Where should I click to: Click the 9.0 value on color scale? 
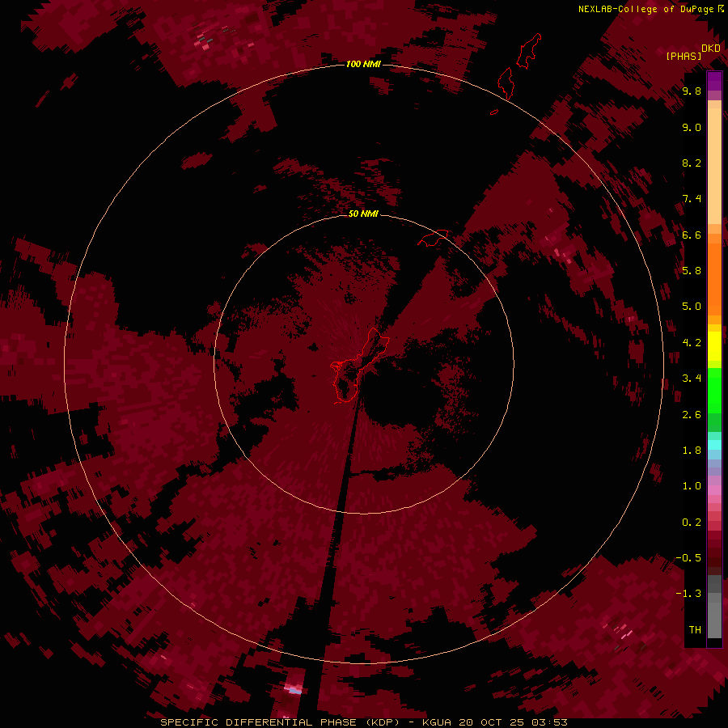pos(692,127)
